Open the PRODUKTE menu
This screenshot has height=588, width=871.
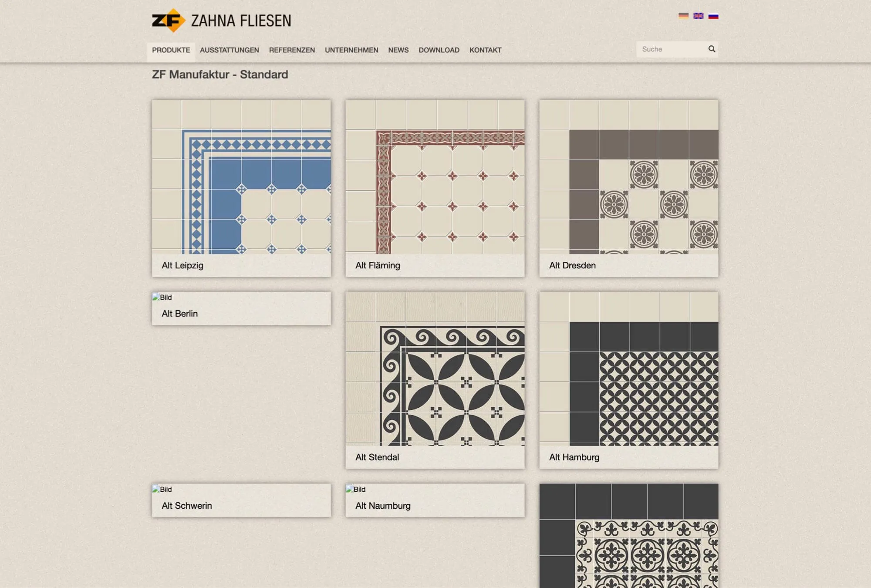[x=171, y=50]
